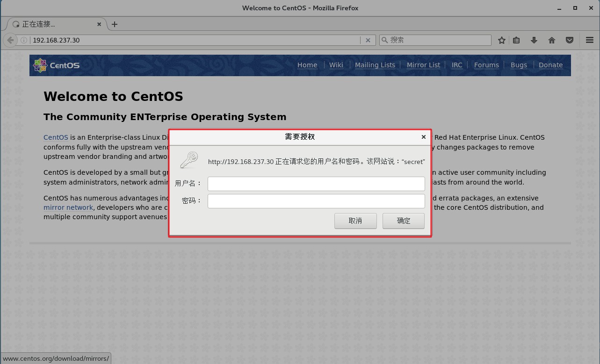Open the Bugs nav link
Screen dimensions: 600x364
coord(519,65)
